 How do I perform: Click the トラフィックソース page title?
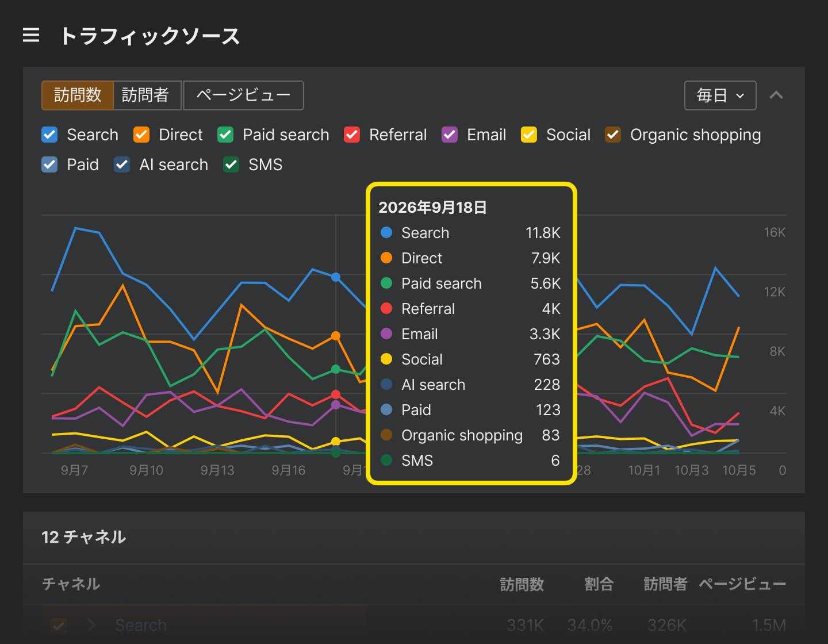149,36
